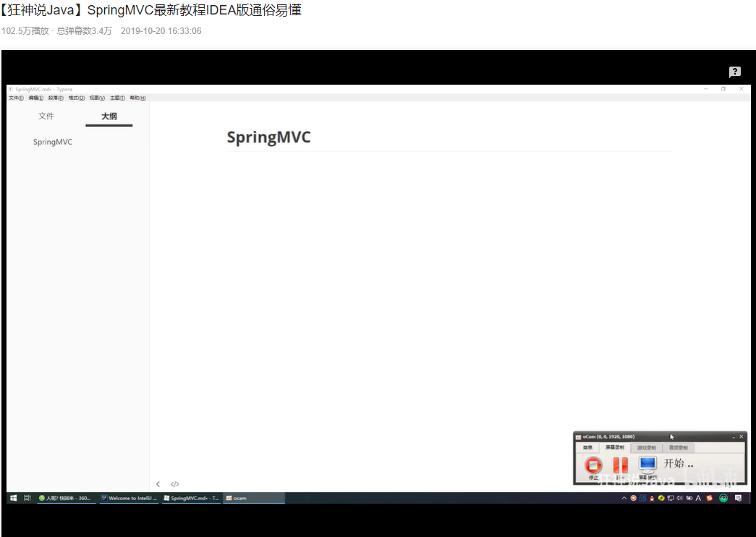This screenshot has height=537, width=756.
Task: Click the oCam title bar icon
Action: [579, 436]
